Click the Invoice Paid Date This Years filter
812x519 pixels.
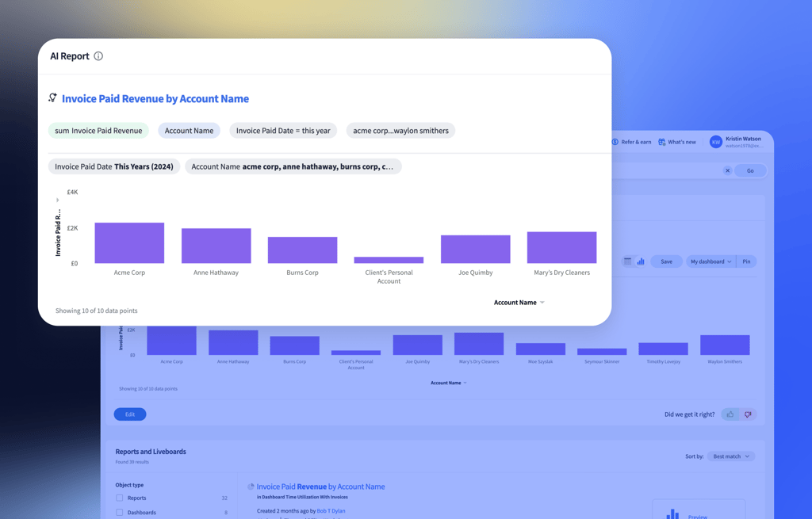(x=114, y=166)
